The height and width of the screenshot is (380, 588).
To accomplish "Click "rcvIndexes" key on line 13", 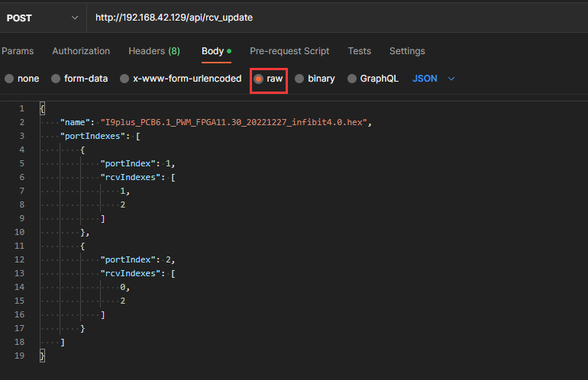I will coord(131,274).
